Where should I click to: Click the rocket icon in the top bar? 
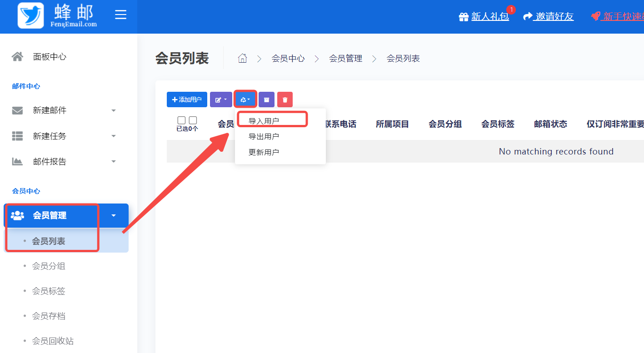point(596,16)
